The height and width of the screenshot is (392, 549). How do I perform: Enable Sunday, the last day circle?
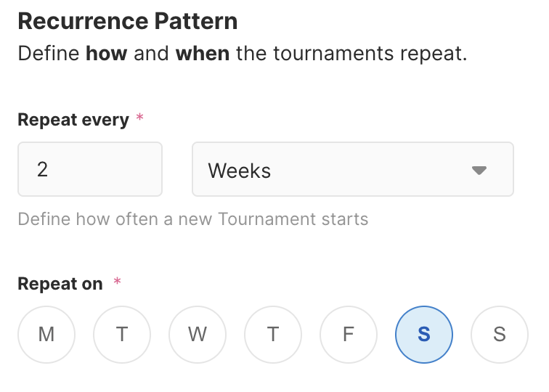click(x=500, y=335)
